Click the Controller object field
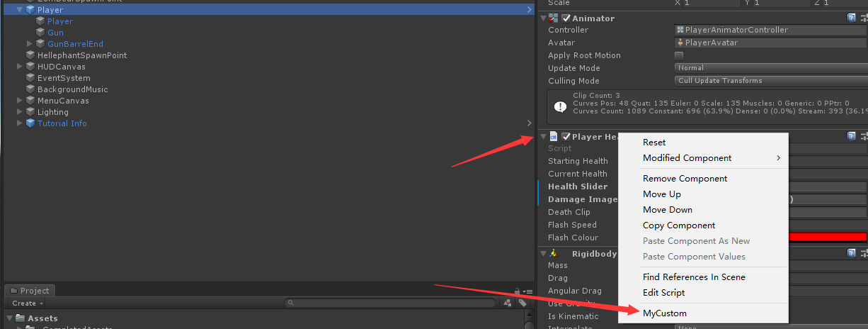Image resolution: width=868 pixels, height=329 pixels. tap(771, 30)
